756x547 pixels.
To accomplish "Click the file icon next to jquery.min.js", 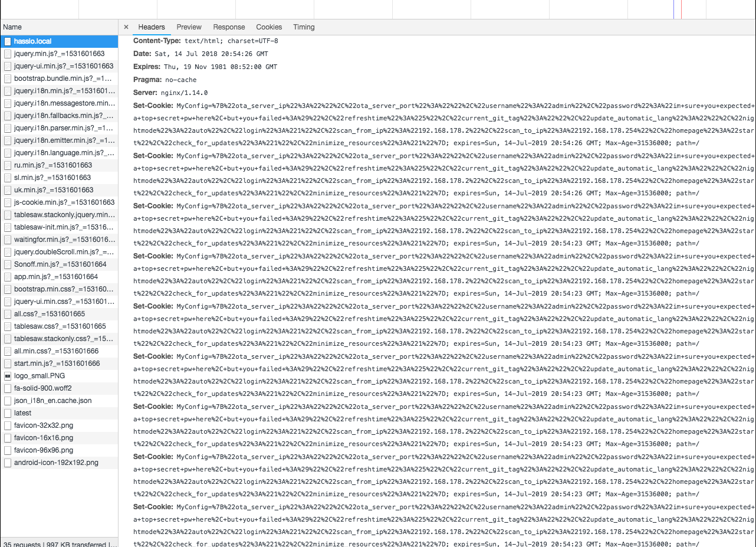I will coord(7,53).
